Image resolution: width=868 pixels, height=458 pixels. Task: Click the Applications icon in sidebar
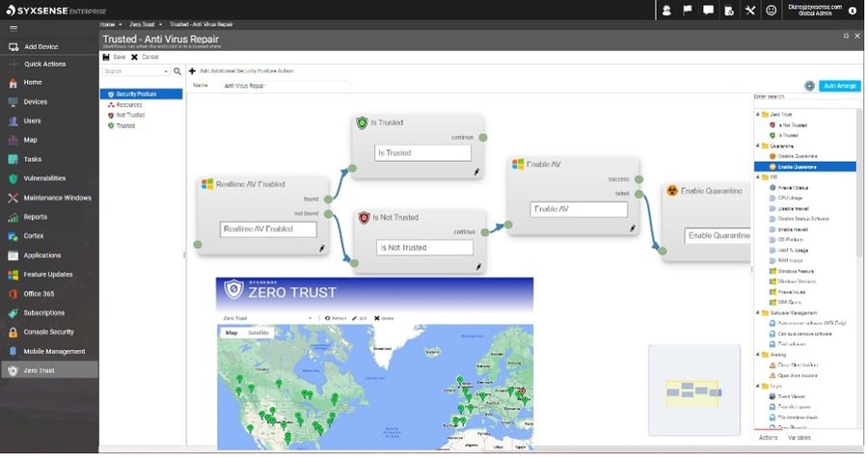13,256
